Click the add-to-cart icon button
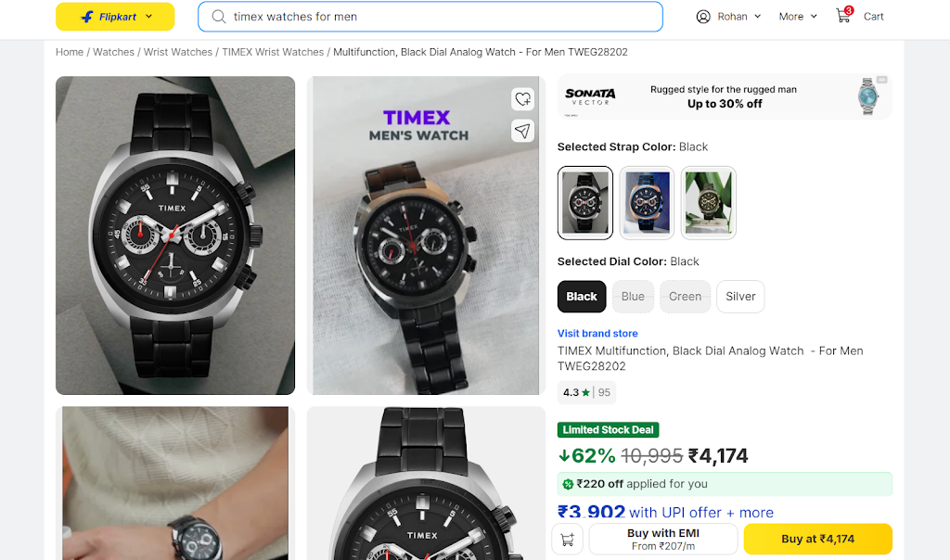This screenshot has height=560, width=950. point(567,540)
